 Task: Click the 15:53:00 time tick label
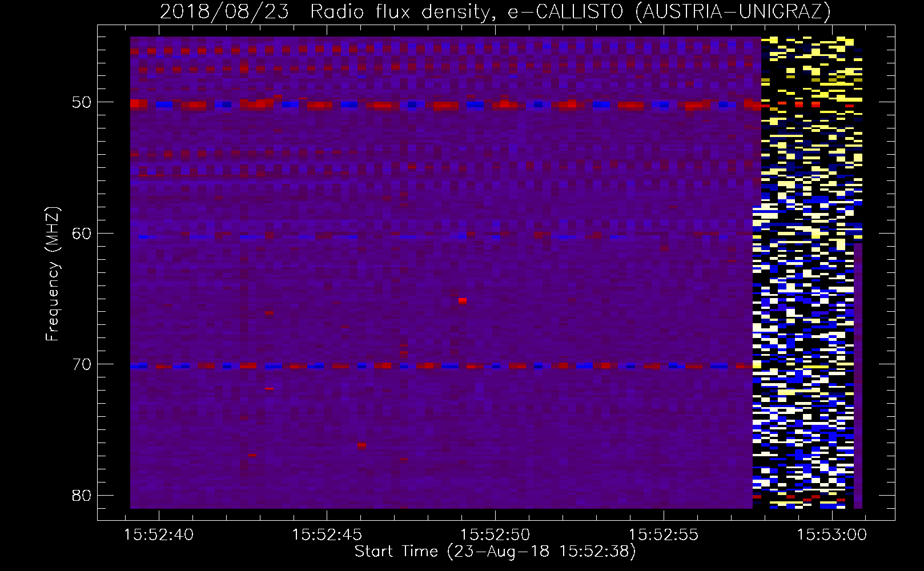(x=833, y=535)
